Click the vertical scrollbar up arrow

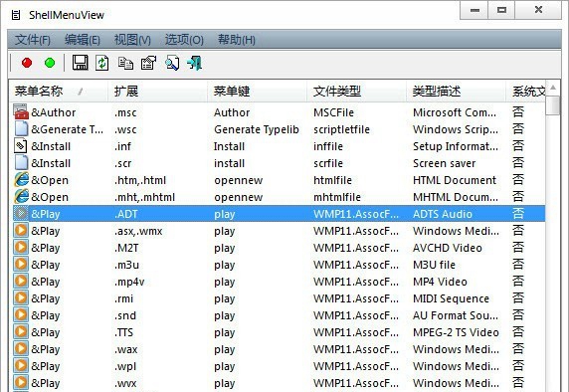tap(553, 88)
